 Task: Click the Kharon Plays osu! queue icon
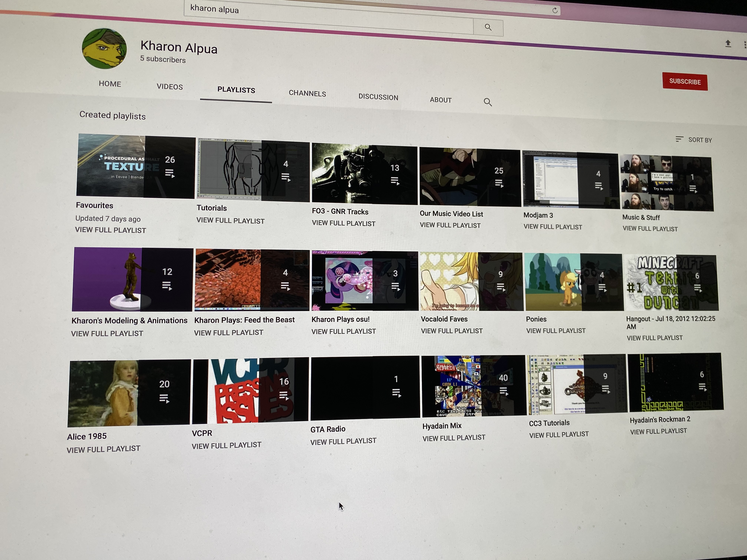pos(395,287)
